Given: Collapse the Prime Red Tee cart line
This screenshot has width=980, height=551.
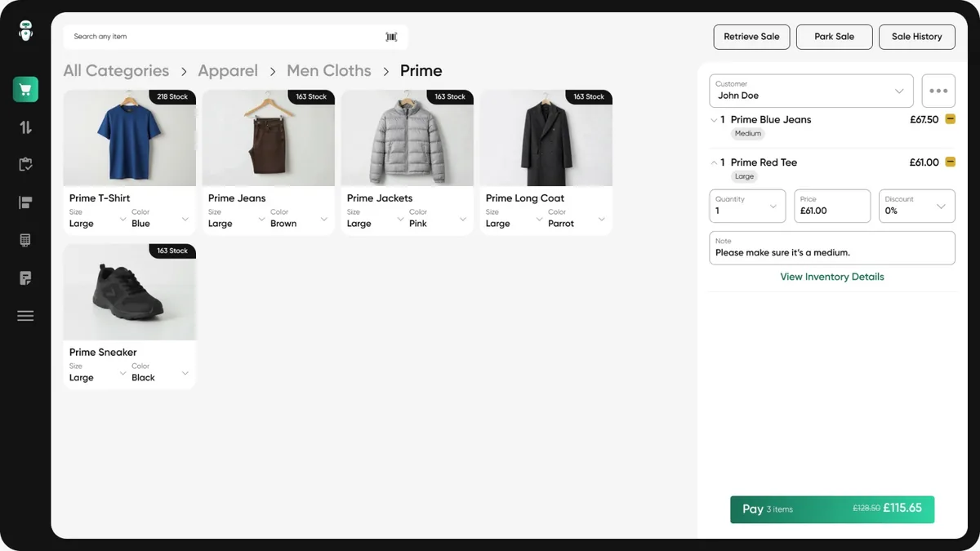Looking at the screenshot, I should coord(714,162).
